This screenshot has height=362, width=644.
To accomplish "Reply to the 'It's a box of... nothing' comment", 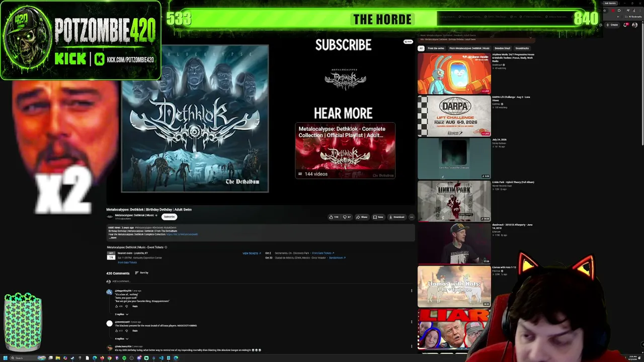I will tap(135, 306).
